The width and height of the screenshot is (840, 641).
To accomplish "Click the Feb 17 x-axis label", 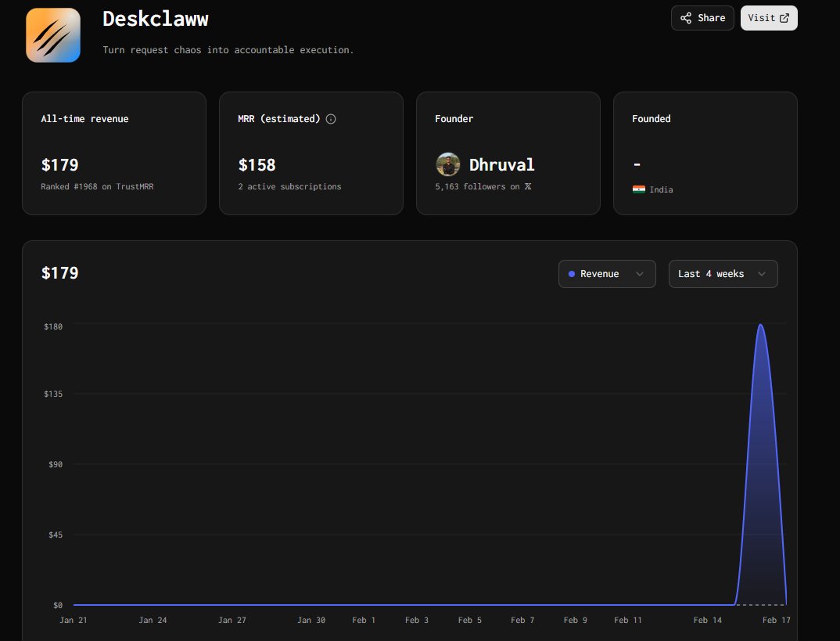I will click(776, 620).
